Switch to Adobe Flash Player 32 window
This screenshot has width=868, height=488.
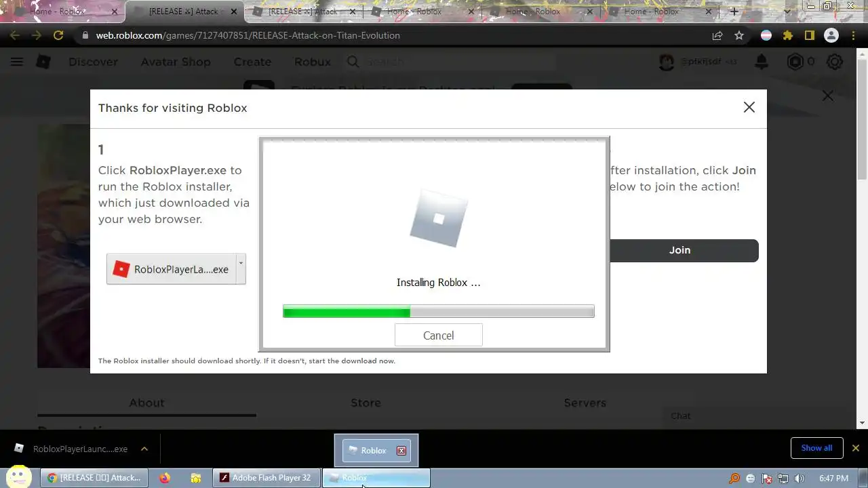tap(267, 478)
